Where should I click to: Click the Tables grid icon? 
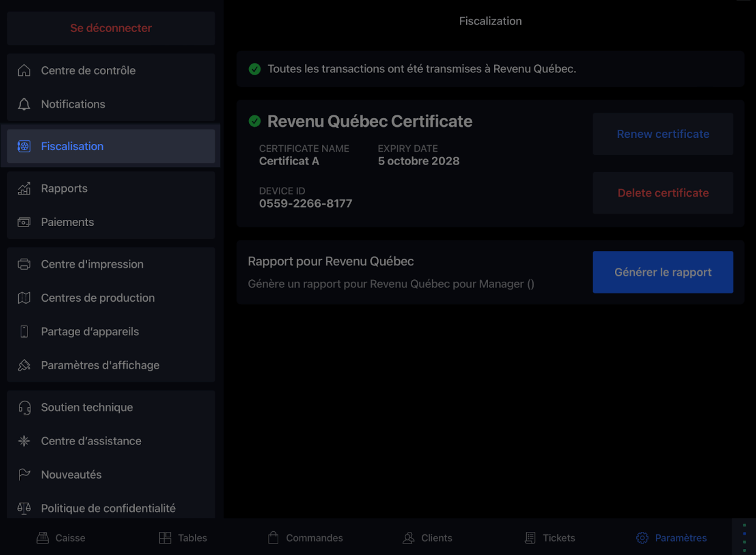[165, 538]
